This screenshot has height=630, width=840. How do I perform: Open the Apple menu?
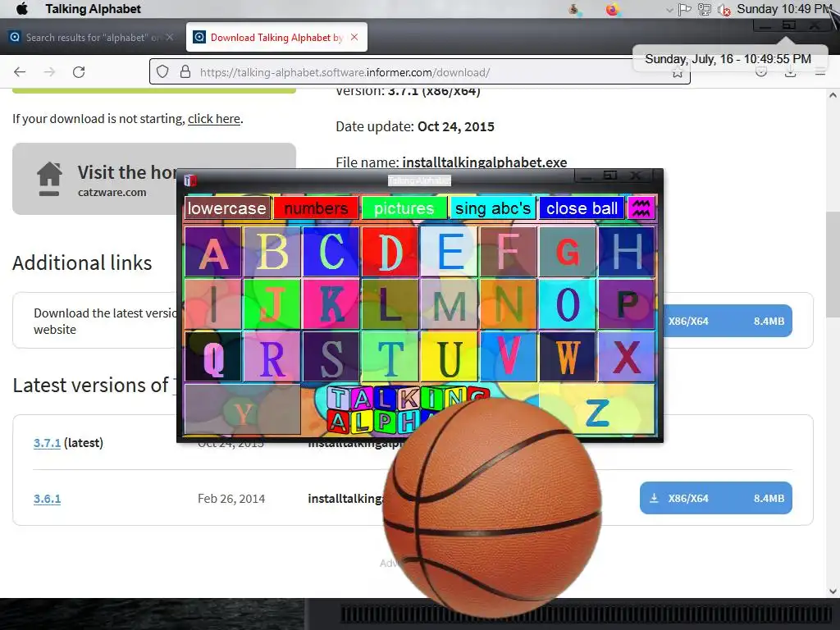click(x=22, y=9)
